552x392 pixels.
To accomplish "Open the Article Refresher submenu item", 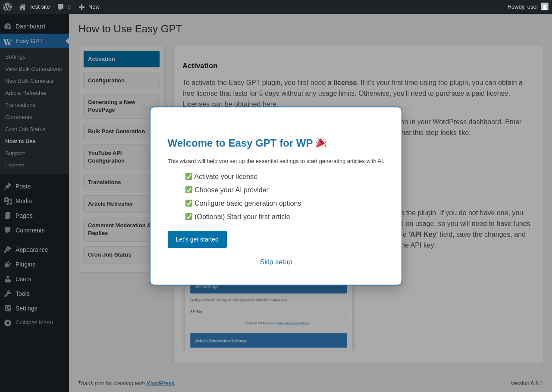I will coord(26,93).
